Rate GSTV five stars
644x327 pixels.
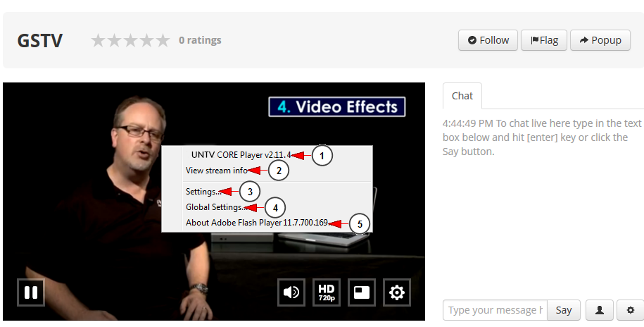click(163, 40)
